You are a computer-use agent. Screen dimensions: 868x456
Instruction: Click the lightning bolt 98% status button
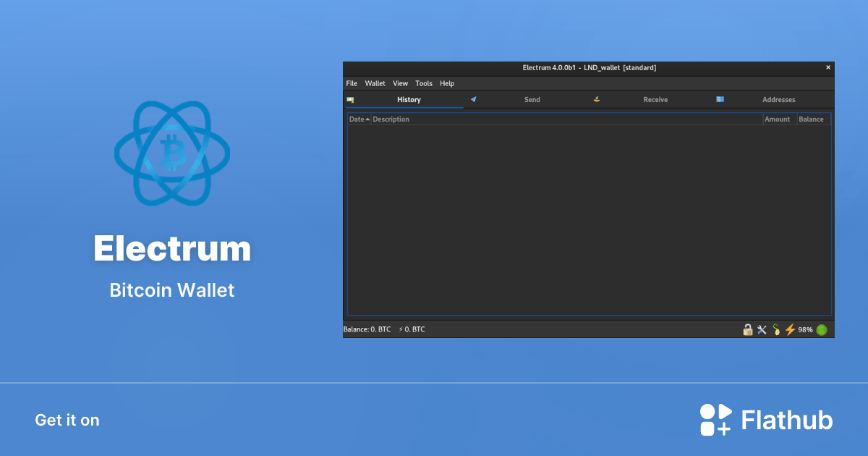799,329
